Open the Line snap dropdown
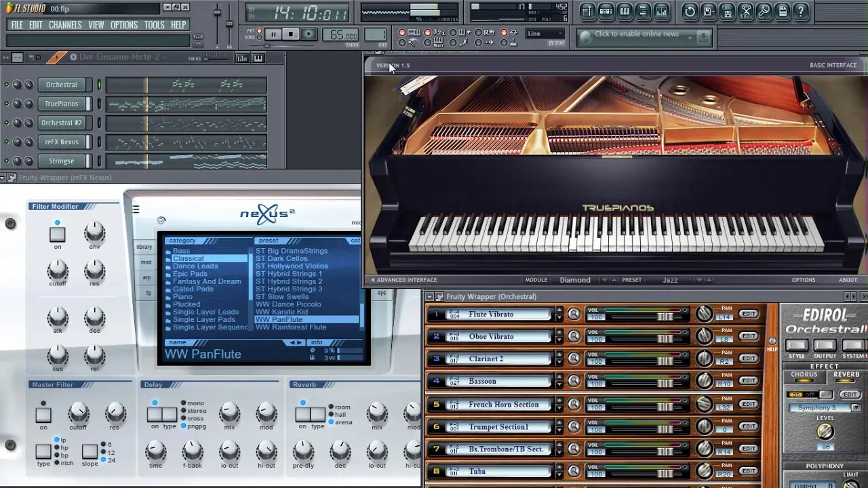The height and width of the screenshot is (488, 868). click(545, 34)
